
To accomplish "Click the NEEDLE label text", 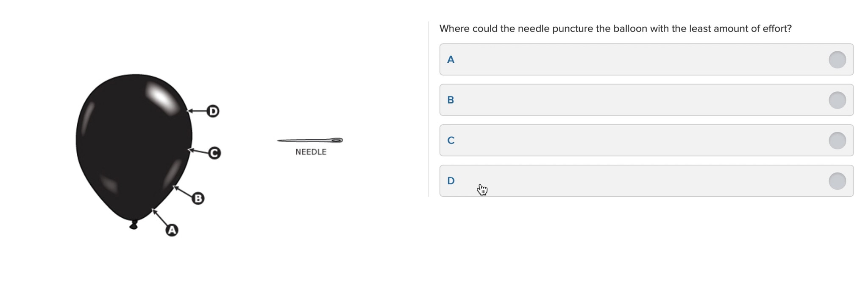I will point(311,152).
